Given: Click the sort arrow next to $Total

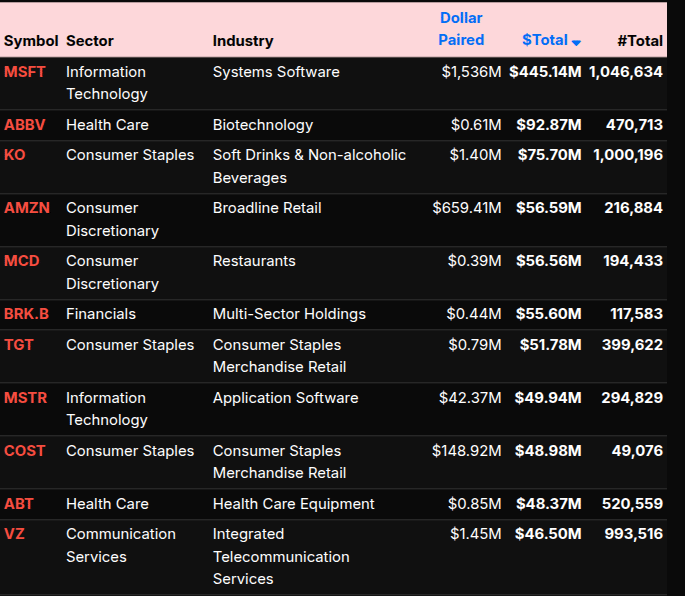Looking at the screenshot, I should [x=576, y=42].
